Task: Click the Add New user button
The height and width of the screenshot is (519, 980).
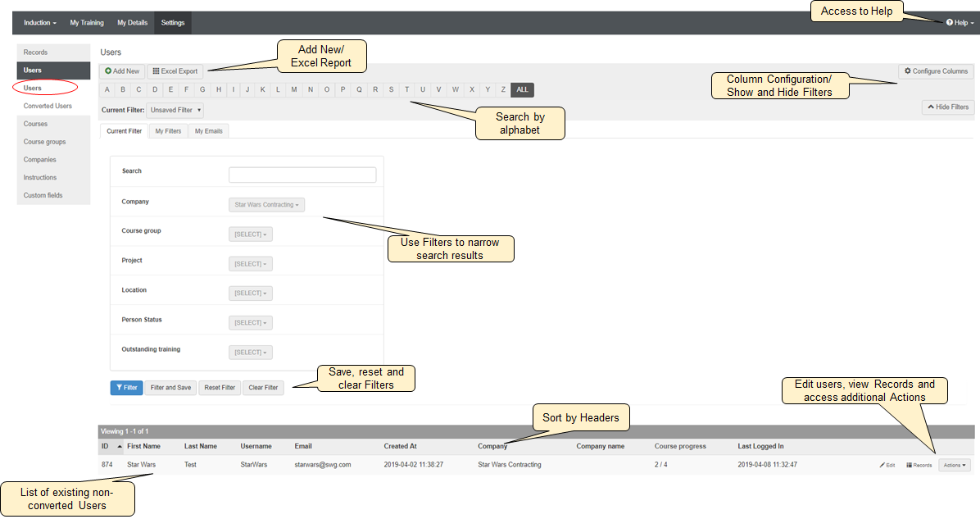Action: (122, 71)
